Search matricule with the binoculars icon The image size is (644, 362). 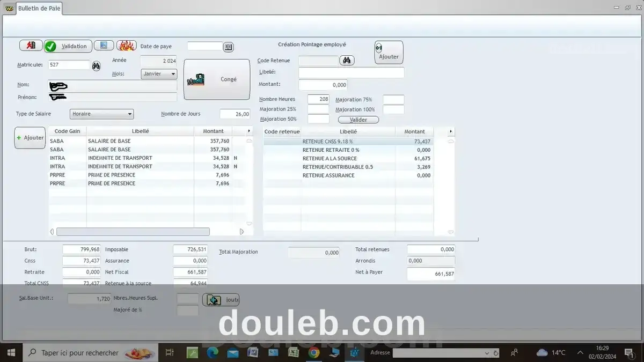96,65
